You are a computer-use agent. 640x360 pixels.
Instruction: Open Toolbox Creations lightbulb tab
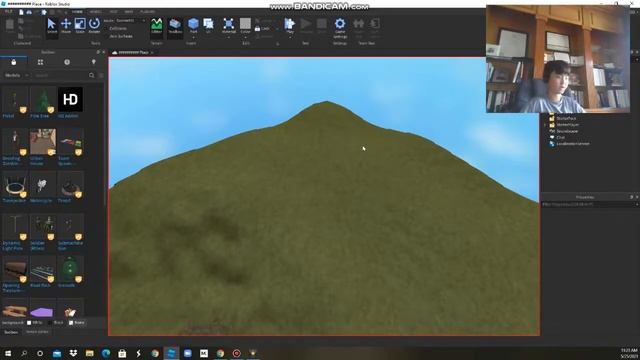click(x=93, y=62)
